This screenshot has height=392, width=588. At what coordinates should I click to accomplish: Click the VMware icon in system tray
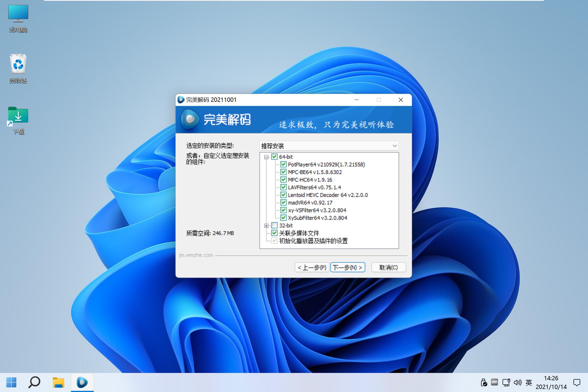click(494, 382)
